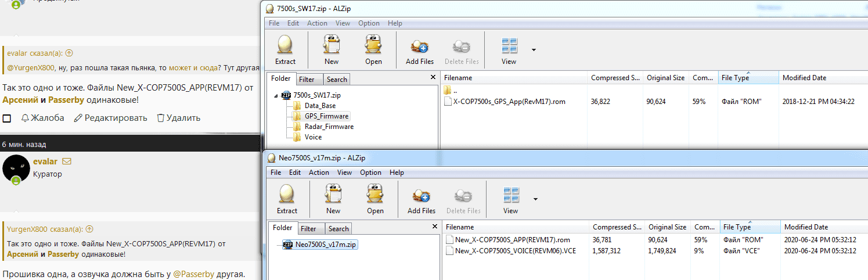Click Extract in 7500s_SW17.zip window
The width and height of the screenshot is (868, 280).
285,50
